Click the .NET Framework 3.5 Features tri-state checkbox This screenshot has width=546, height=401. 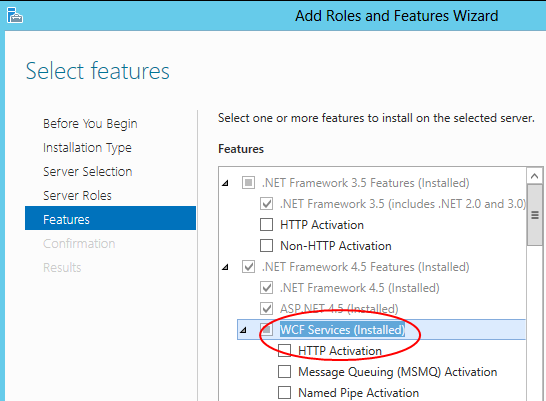248,182
